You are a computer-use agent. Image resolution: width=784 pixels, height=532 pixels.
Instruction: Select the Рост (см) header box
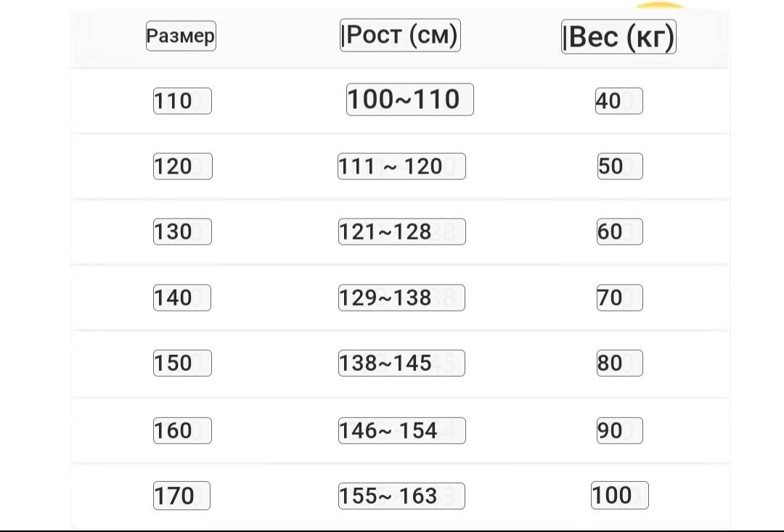(400, 36)
